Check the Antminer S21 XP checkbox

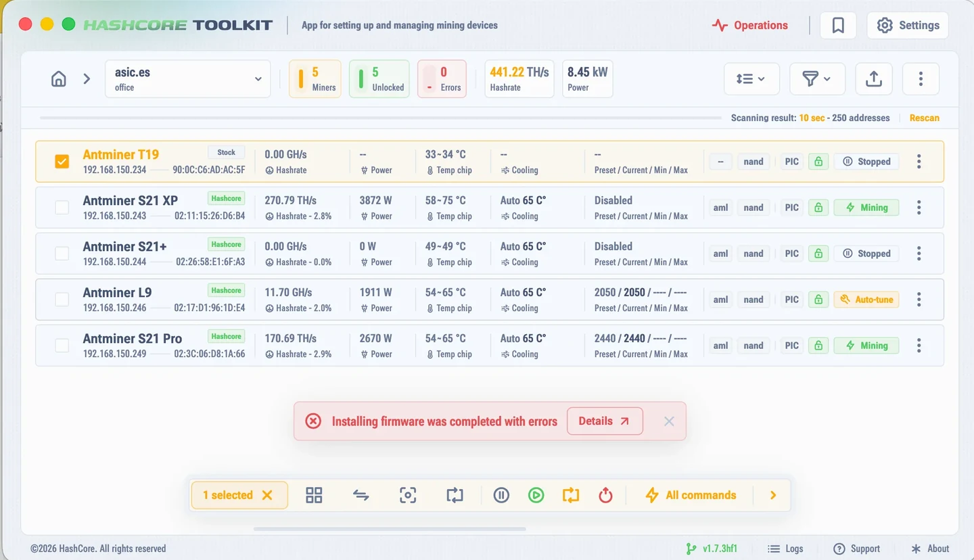(x=62, y=208)
